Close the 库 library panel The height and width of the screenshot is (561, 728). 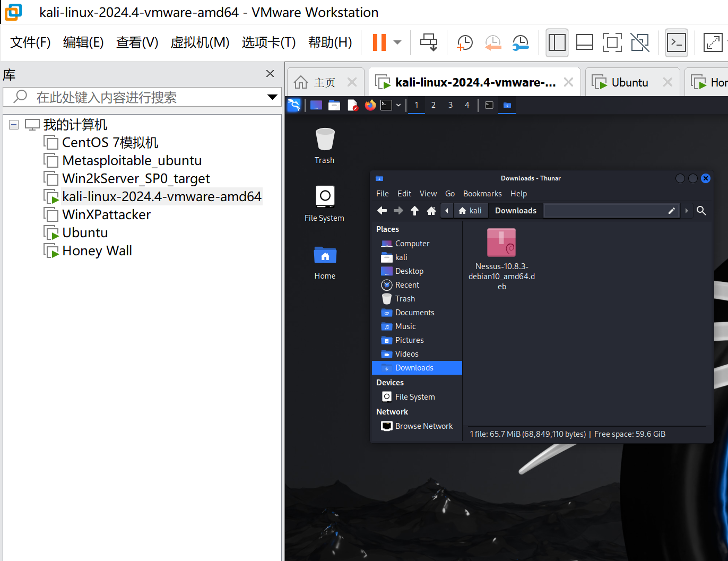270,74
